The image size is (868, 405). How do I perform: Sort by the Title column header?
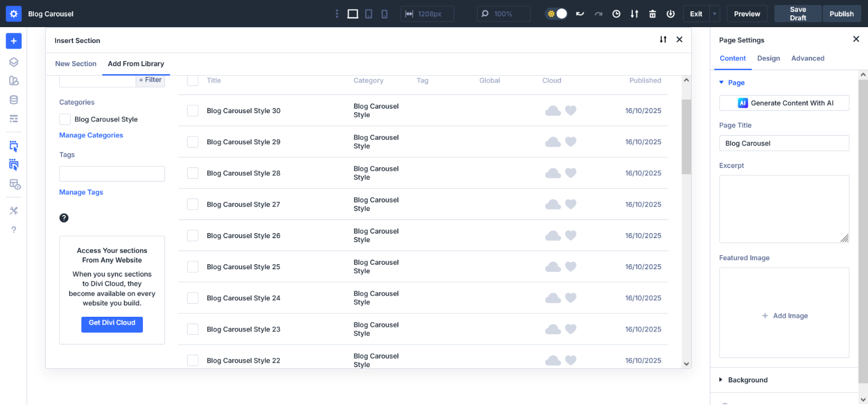click(214, 80)
